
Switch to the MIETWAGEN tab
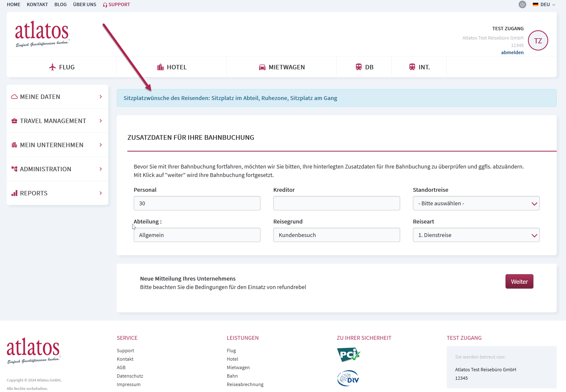[x=282, y=67]
